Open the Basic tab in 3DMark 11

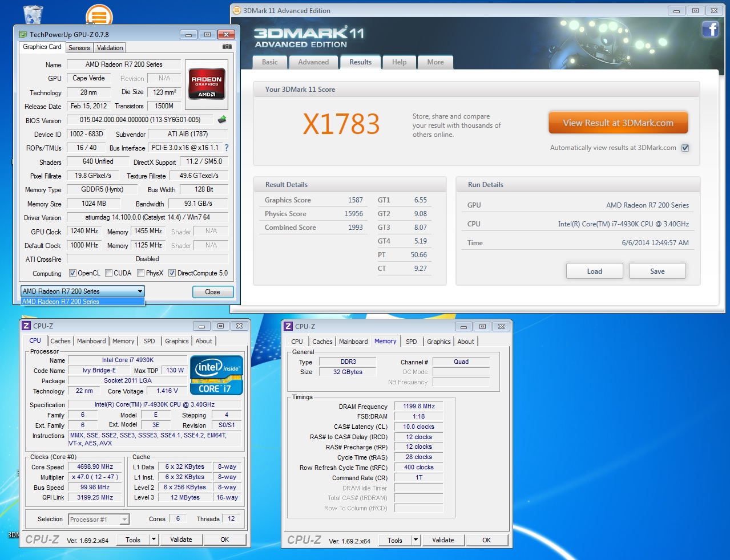tap(270, 62)
